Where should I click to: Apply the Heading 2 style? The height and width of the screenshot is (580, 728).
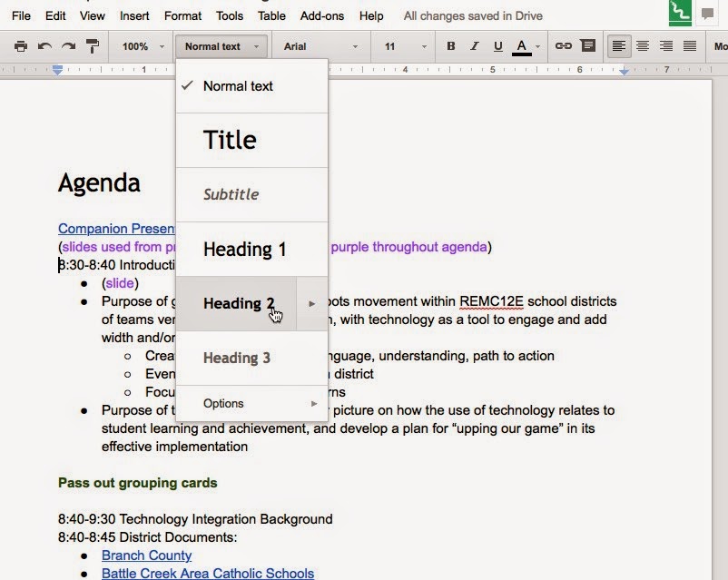[x=236, y=304]
